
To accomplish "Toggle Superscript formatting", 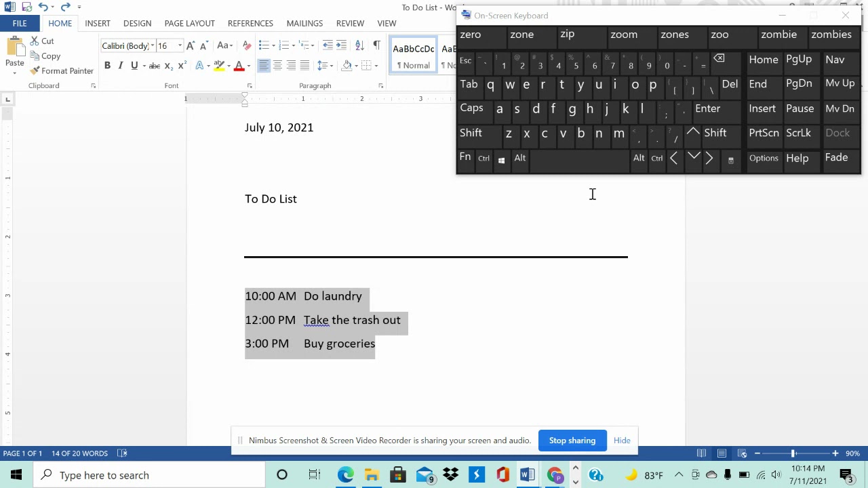I will pos(182,66).
